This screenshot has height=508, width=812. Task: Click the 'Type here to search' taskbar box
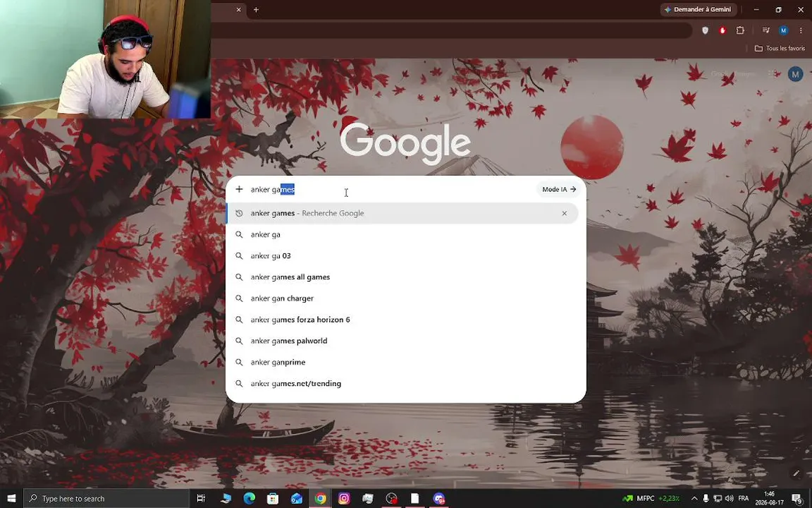point(106,498)
